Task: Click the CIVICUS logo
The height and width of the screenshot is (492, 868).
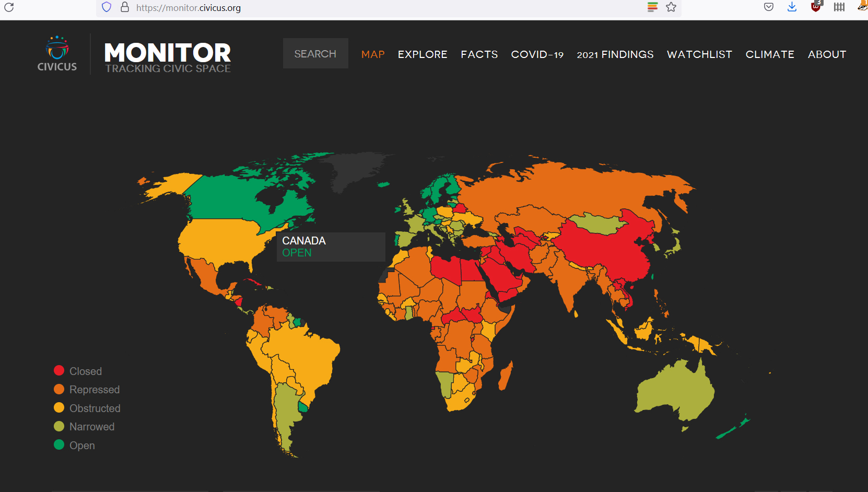Action: (x=57, y=54)
